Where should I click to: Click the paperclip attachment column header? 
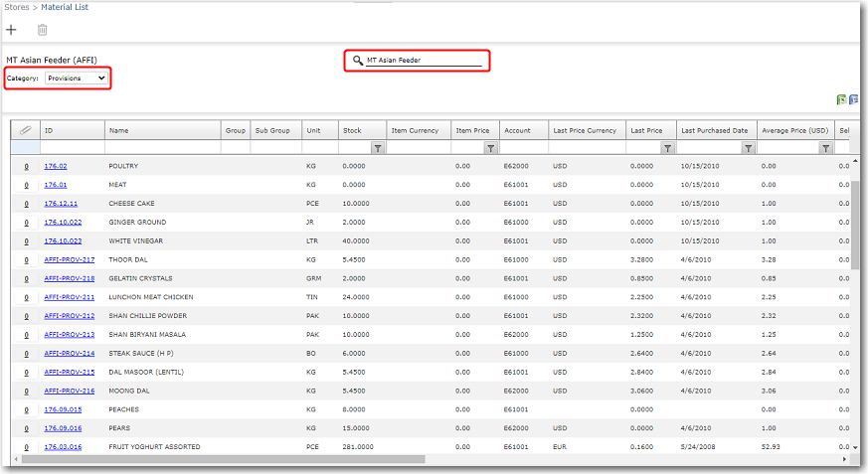[26, 130]
